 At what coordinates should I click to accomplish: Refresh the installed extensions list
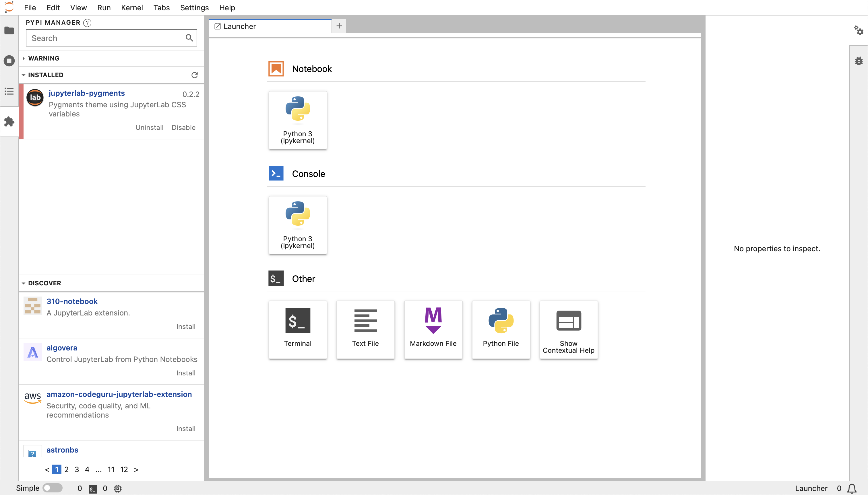coord(195,75)
